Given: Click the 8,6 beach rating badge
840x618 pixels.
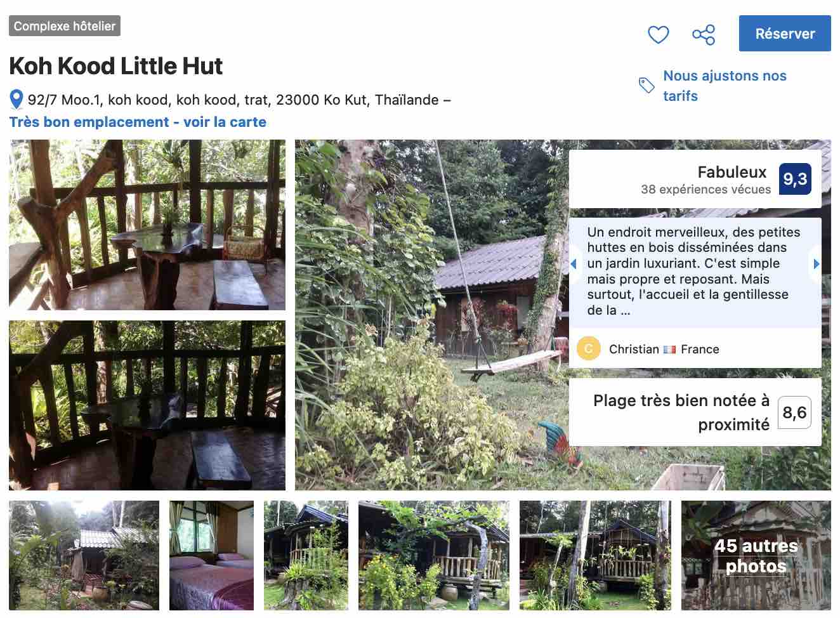Looking at the screenshot, I should [794, 412].
